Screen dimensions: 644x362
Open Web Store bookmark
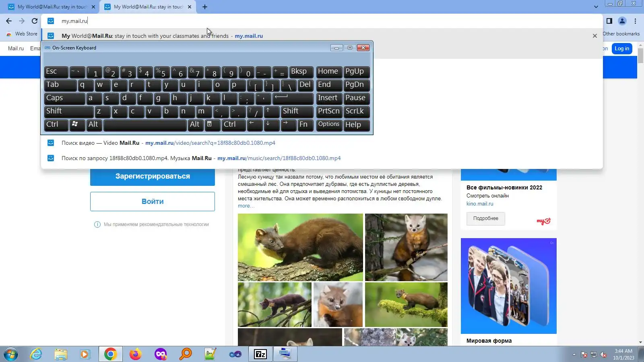(x=22, y=34)
